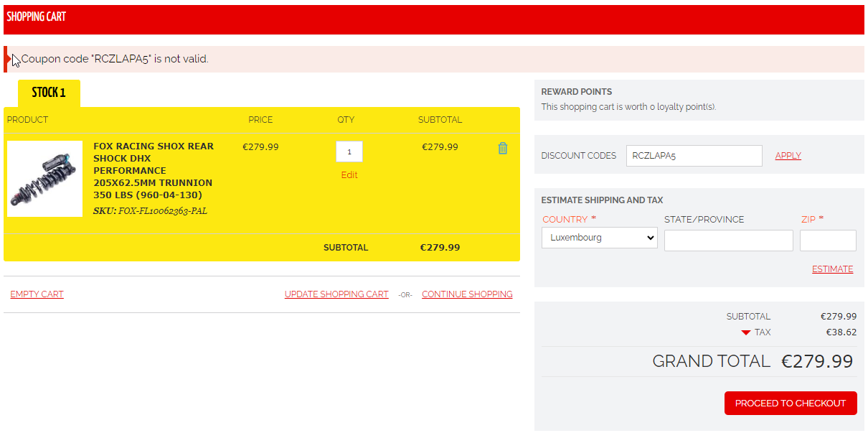Select the STOCK 1 tab

(49, 93)
